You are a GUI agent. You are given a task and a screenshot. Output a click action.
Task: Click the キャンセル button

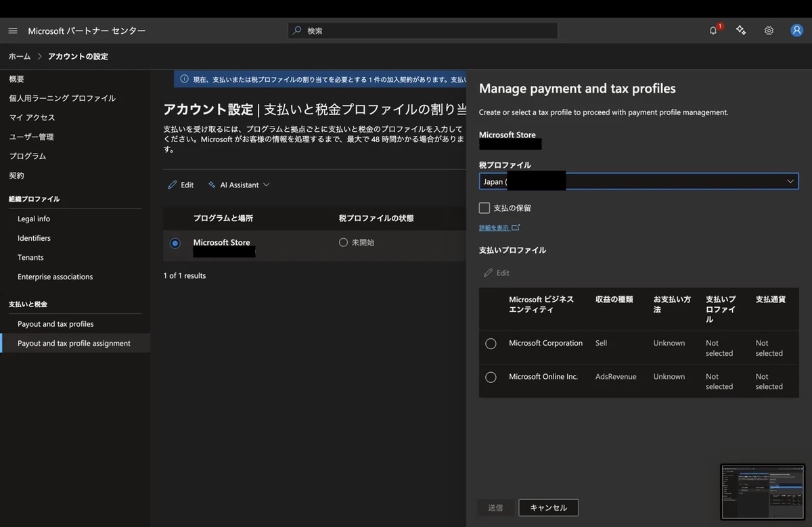pos(548,507)
